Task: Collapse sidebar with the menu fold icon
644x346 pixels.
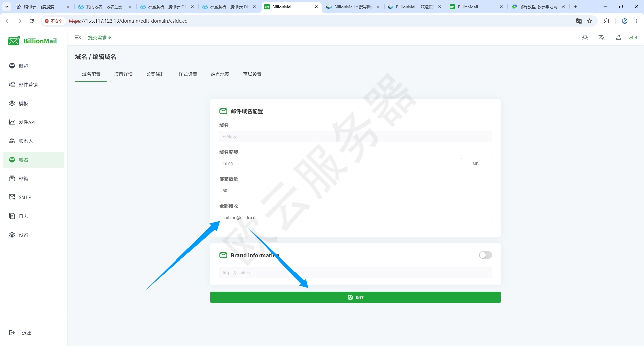Action: (78, 37)
